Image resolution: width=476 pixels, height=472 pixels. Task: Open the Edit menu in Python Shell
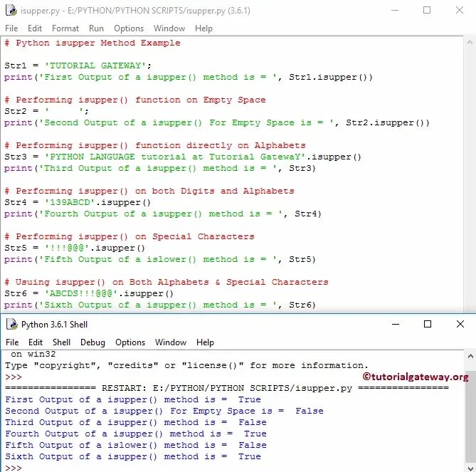pos(36,342)
